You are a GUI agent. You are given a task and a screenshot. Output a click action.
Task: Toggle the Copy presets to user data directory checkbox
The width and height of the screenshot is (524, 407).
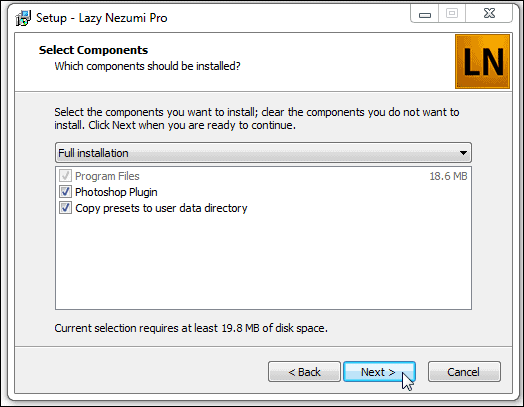pos(65,208)
